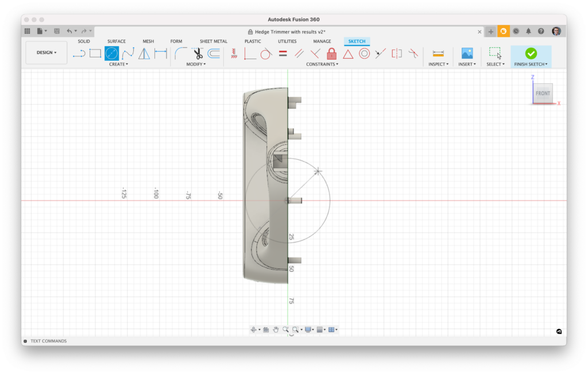The height and width of the screenshot is (374, 588).
Task: Apply the Concentric constraint
Action: click(364, 53)
